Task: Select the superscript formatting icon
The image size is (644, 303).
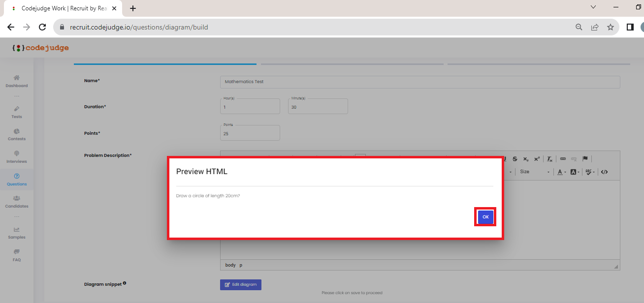Action: click(537, 158)
